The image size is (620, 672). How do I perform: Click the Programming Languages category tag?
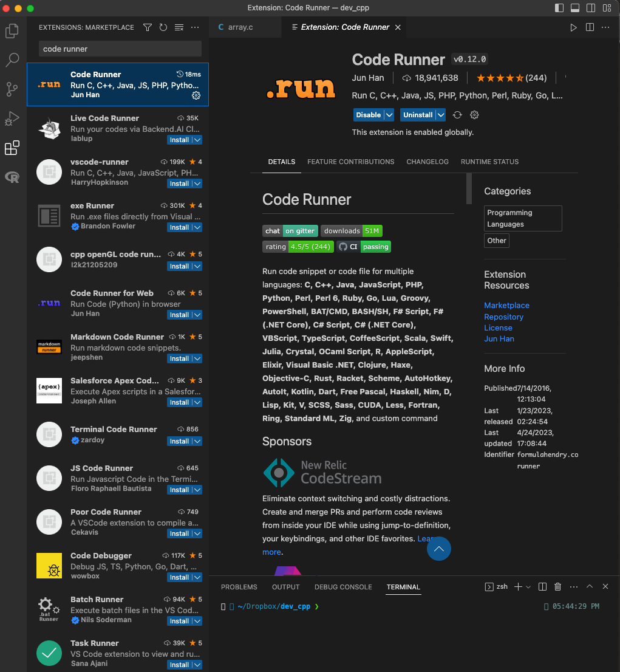(x=523, y=219)
